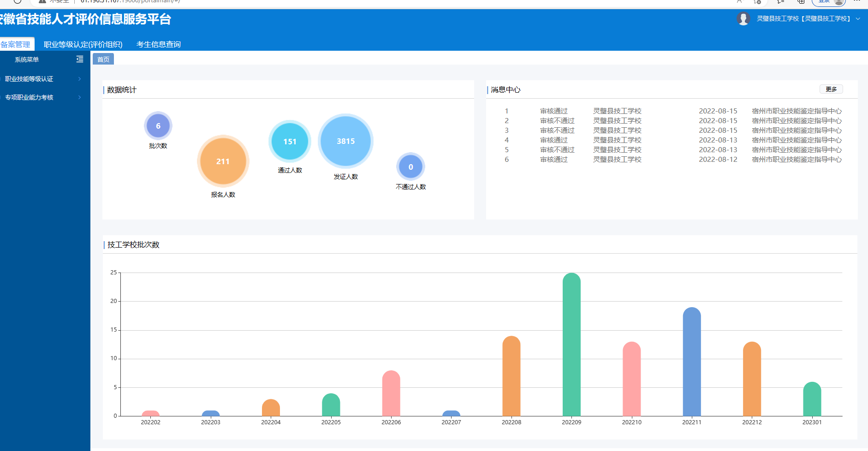The height and width of the screenshot is (451, 868).
Task: Click the 202206 chart bar
Action: coord(391,393)
